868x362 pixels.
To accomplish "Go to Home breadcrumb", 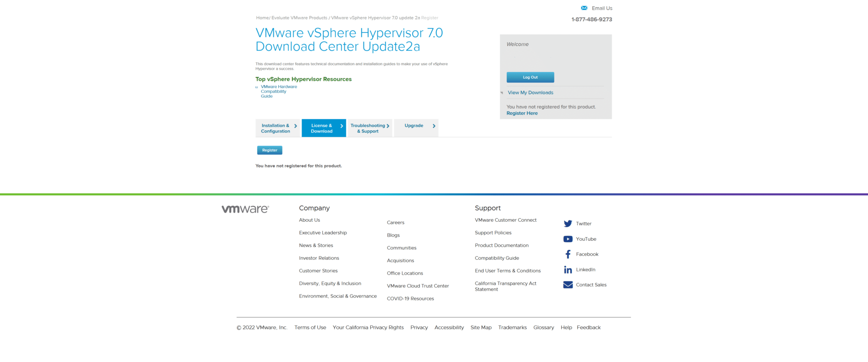I will 262,18.
